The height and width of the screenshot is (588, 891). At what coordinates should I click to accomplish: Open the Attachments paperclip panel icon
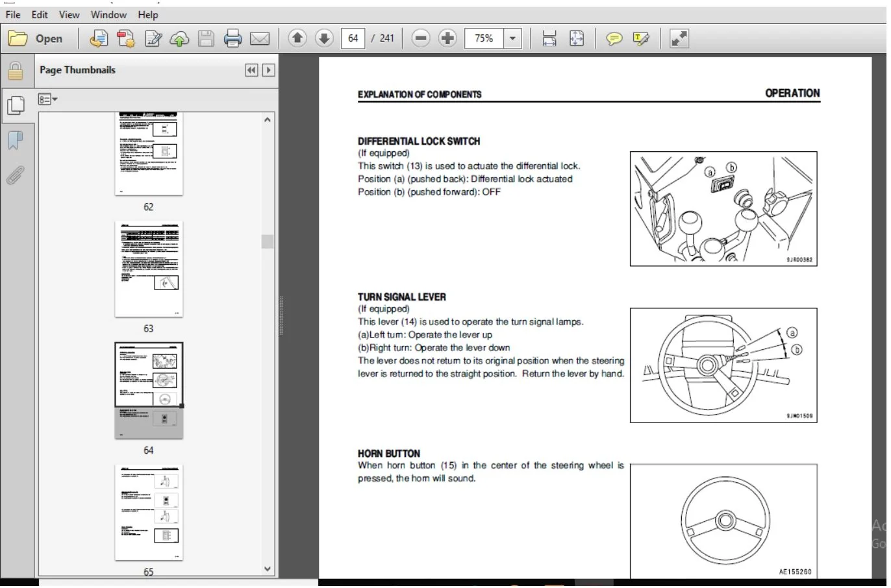(16, 175)
